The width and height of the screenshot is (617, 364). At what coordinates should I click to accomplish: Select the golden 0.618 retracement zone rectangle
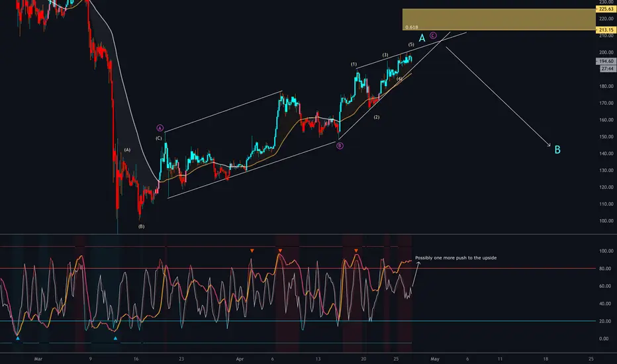[x=498, y=19]
